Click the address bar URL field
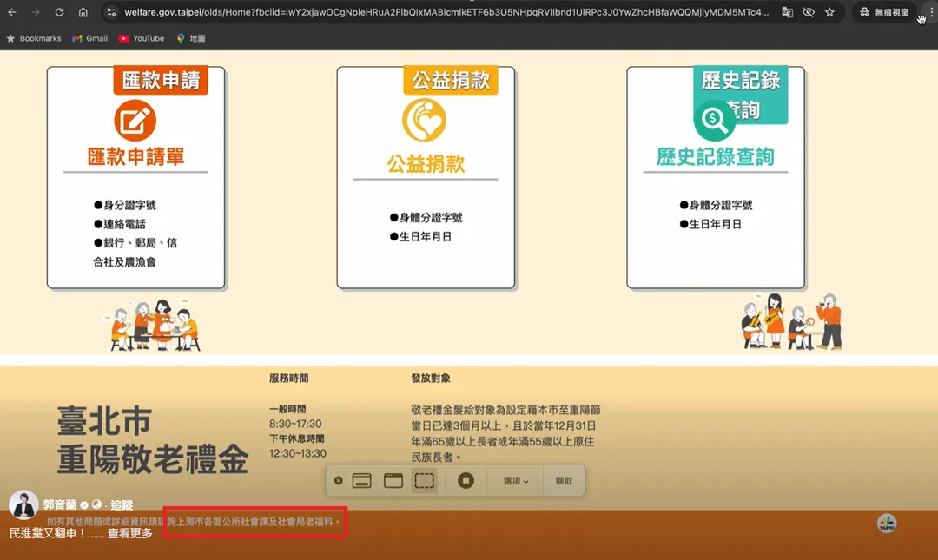Viewport: 938px width, 560px height. pyautogui.click(x=446, y=12)
